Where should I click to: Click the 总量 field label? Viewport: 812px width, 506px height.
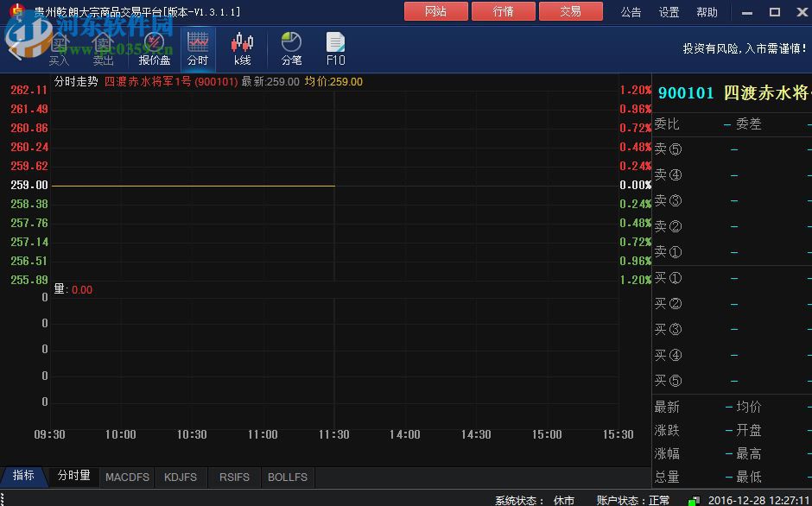click(667, 477)
